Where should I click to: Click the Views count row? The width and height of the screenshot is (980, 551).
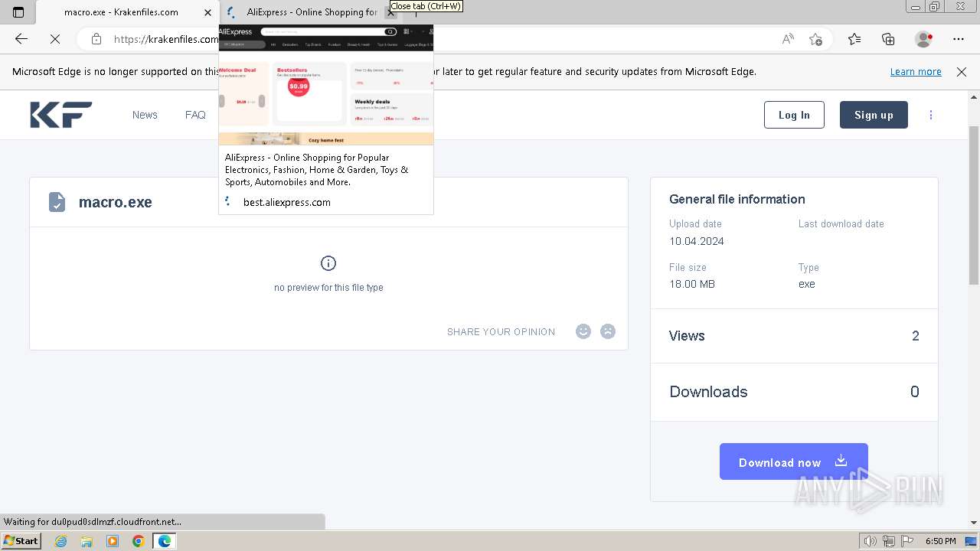click(x=794, y=336)
